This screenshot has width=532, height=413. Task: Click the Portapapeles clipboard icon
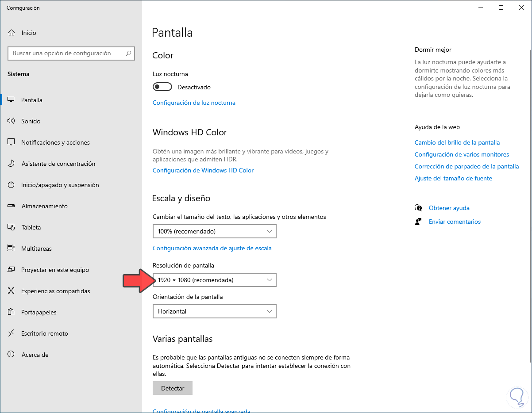12,312
